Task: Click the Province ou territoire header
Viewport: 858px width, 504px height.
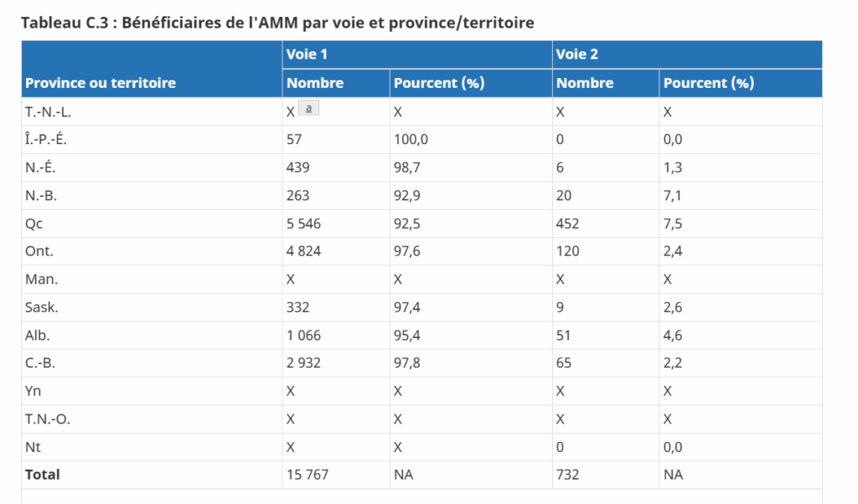Action: [101, 83]
